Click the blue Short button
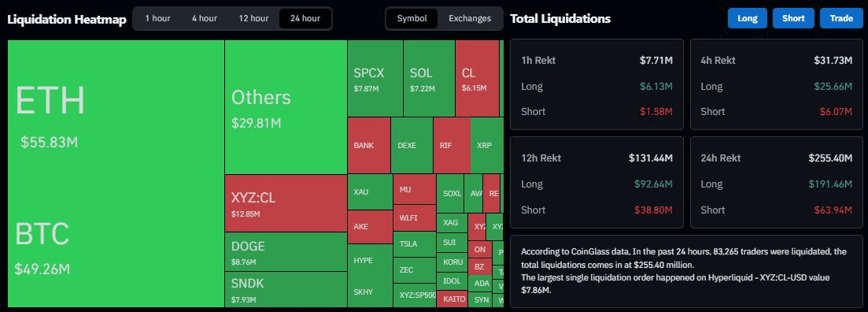The height and width of the screenshot is (312, 868). (793, 18)
